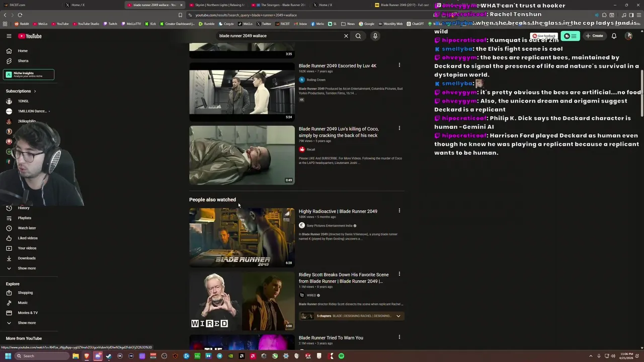Open Steam from taskbar
Image resolution: width=644 pixels, height=362 pixels.
(x=109, y=356)
